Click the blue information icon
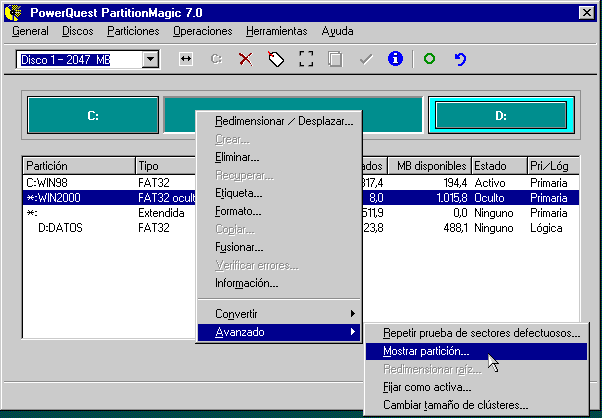The image size is (602, 418). (395, 59)
